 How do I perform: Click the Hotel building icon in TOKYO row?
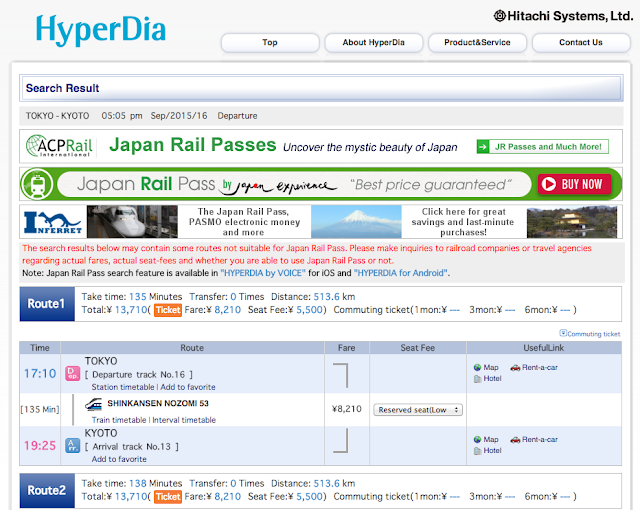[x=478, y=379]
